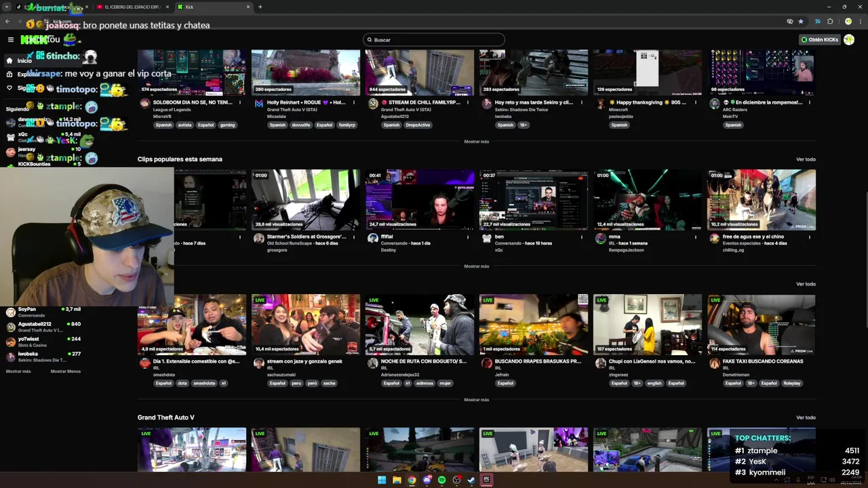Screen dimensions: 868x488
Task: Open Steam from taskbar
Action: pos(471,480)
